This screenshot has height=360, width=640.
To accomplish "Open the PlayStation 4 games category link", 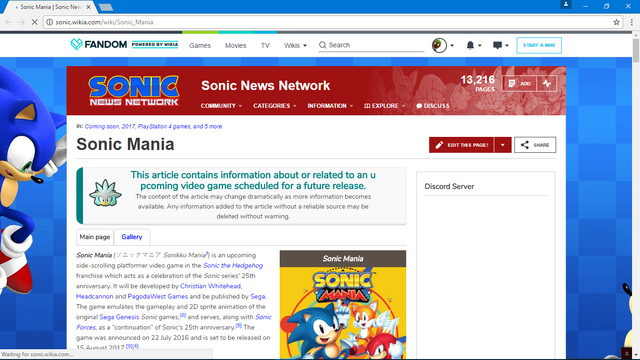I will (164, 127).
